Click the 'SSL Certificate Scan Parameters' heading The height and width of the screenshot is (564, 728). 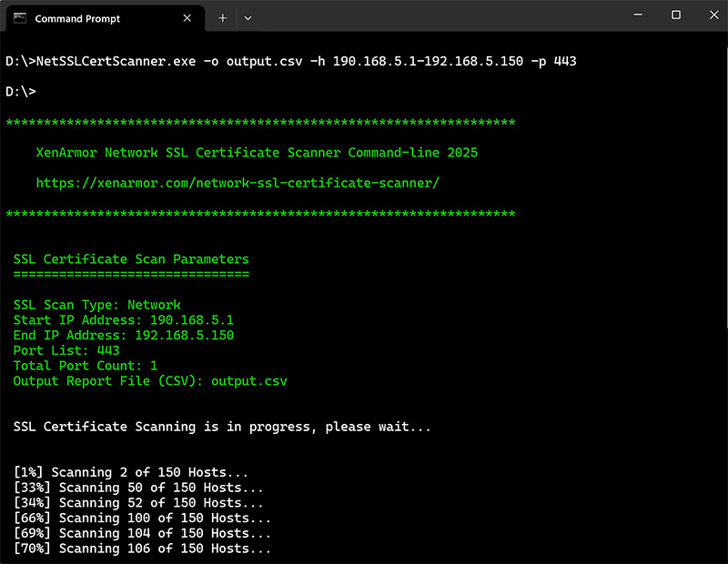pyautogui.click(x=131, y=259)
